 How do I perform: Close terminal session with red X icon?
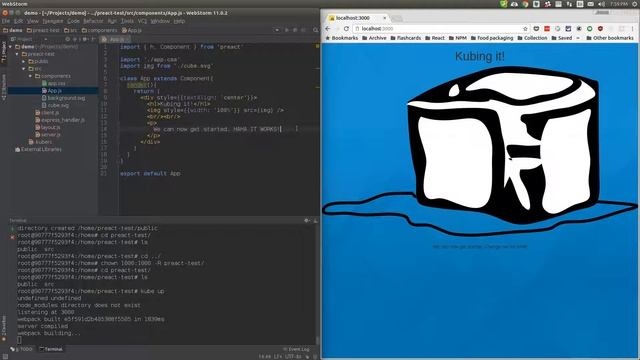(12, 237)
